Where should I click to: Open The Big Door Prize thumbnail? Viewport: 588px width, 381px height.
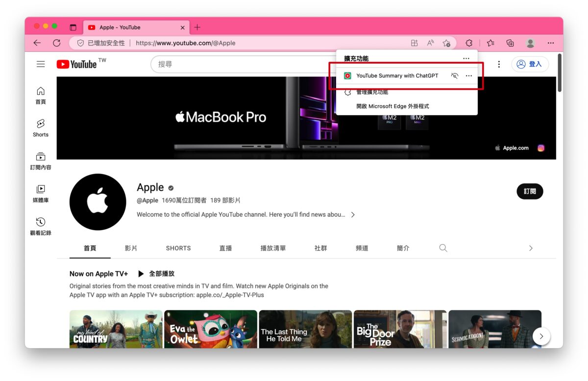point(400,329)
